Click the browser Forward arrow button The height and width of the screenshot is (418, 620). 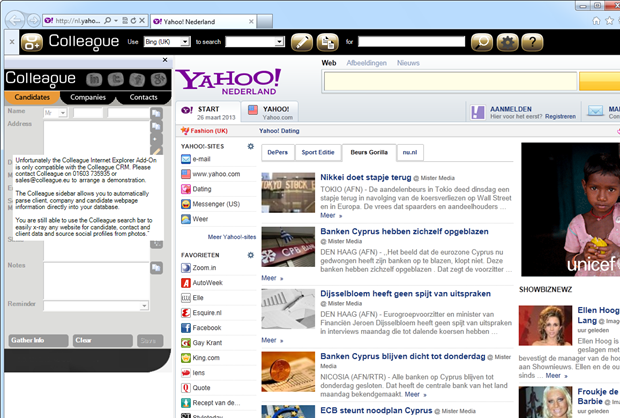34,20
